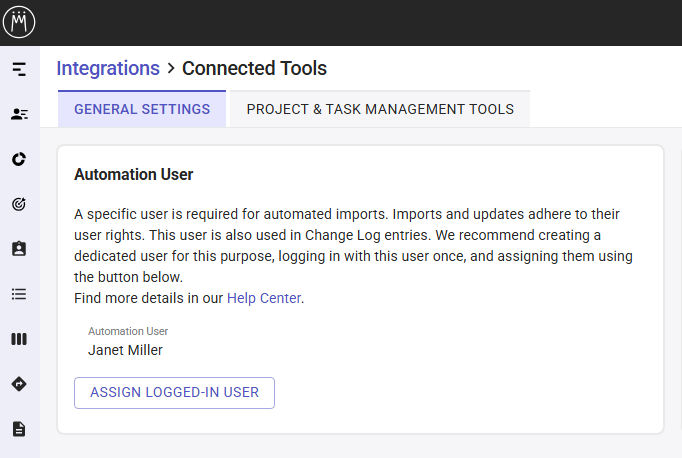Open the people list sidebar icon

(x=19, y=114)
